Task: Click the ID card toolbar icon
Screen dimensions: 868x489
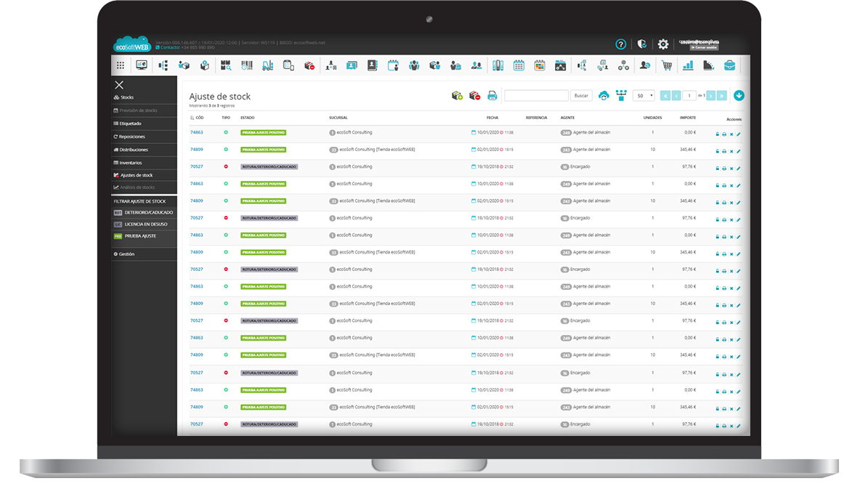Action: (352, 65)
